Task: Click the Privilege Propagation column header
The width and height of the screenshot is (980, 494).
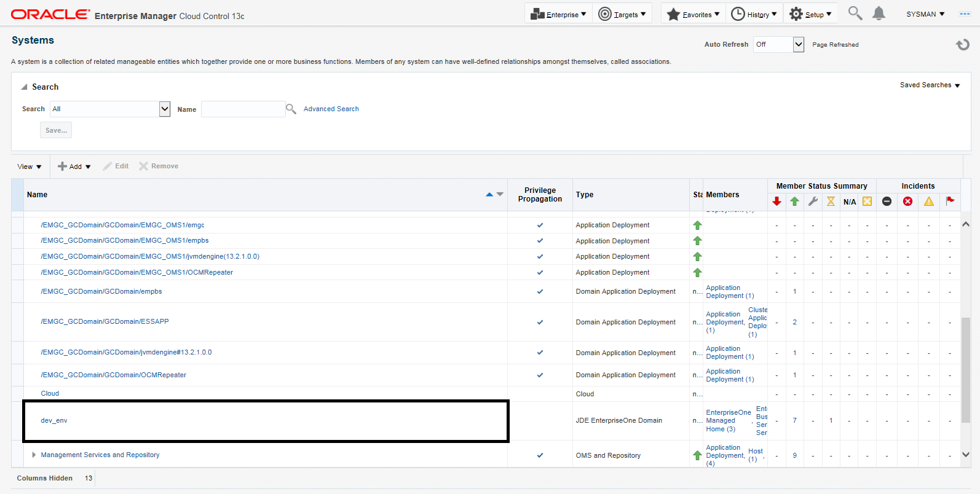Action: (540, 195)
